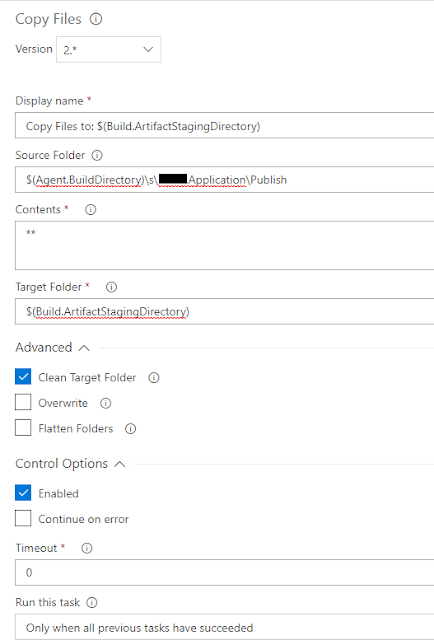
Task: Click the Copy Files heading text
Action: pyautogui.click(x=48, y=19)
